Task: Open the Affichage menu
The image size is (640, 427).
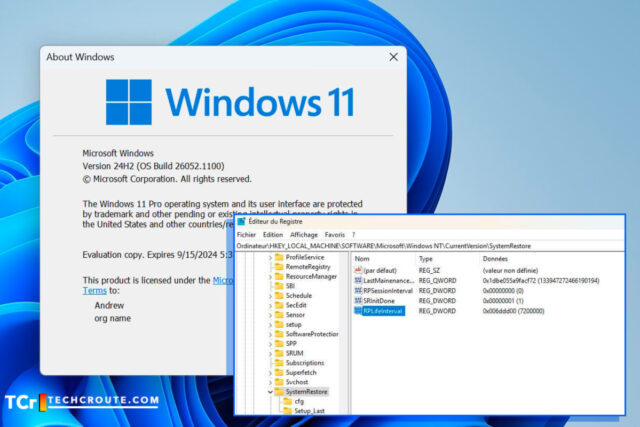Action: [304, 235]
